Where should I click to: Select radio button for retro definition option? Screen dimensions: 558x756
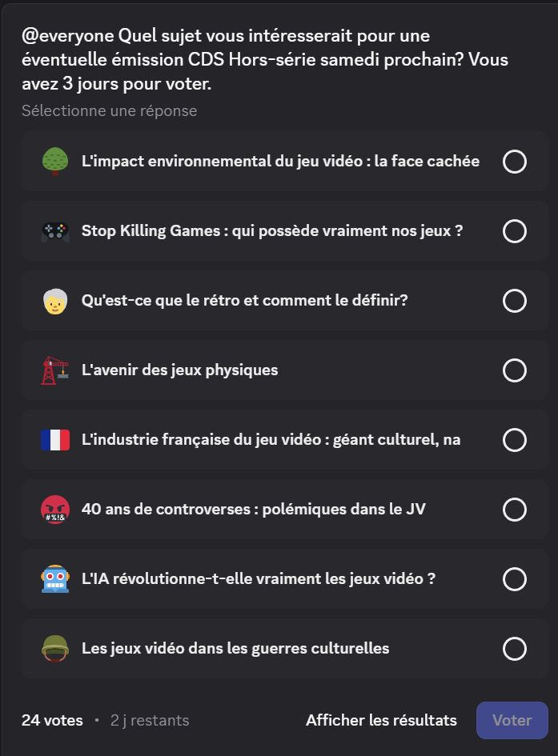pyautogui.click(x=515, y=301)
